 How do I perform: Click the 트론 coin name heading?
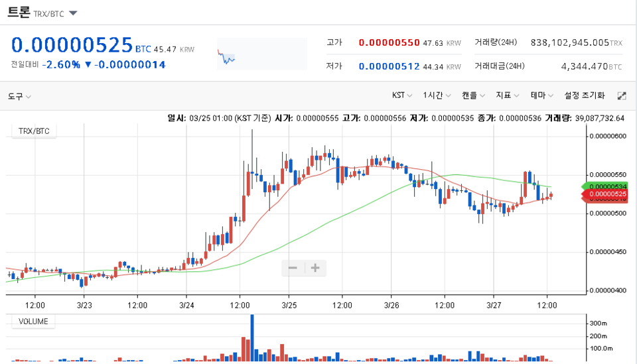click(19, 12)
